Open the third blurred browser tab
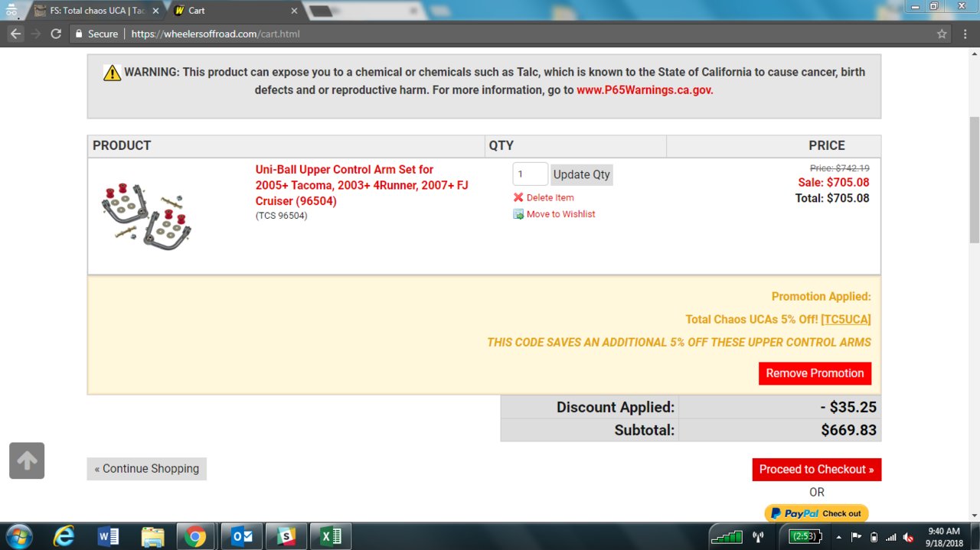The height and width of the screenshot is (550, 980). [x=367, y=11]
